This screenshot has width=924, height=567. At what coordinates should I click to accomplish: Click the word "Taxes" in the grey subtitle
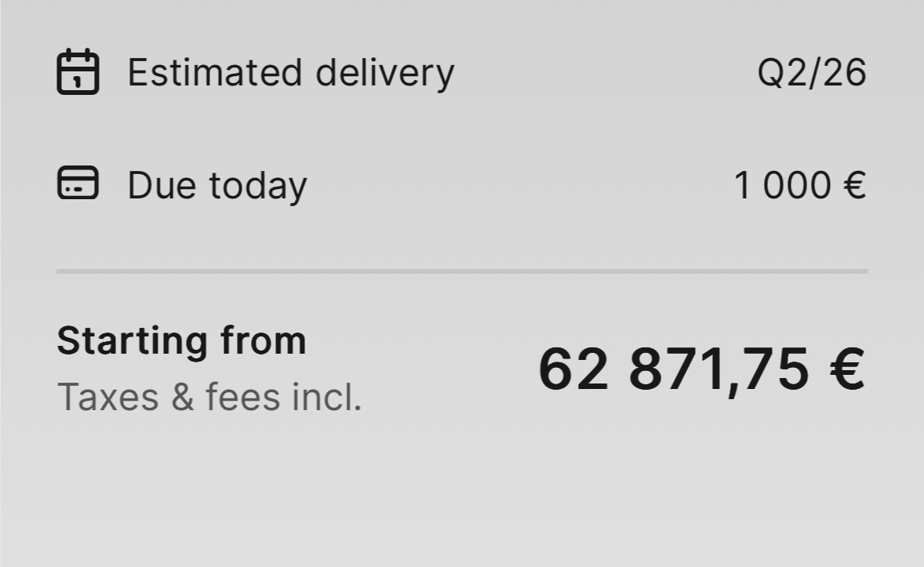108,397
